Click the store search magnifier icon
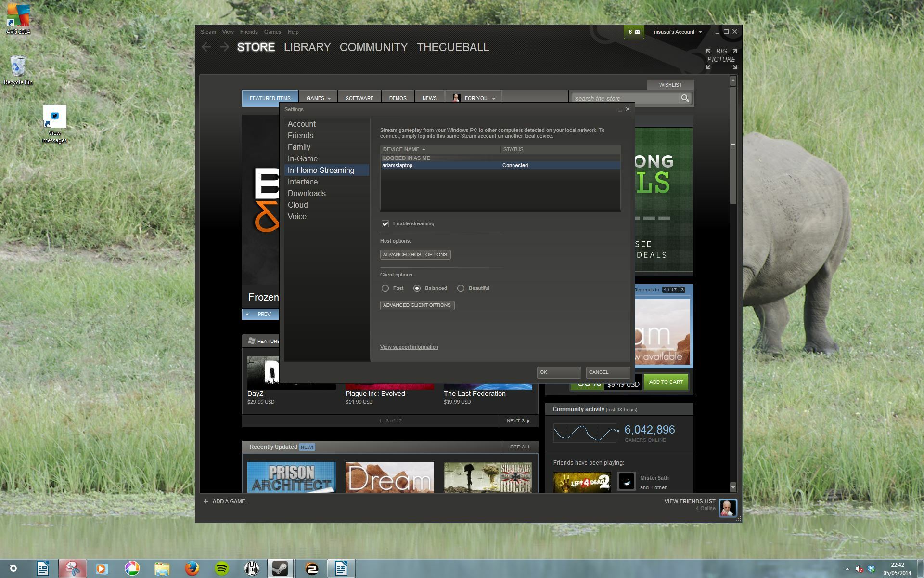 pos(685,98)
